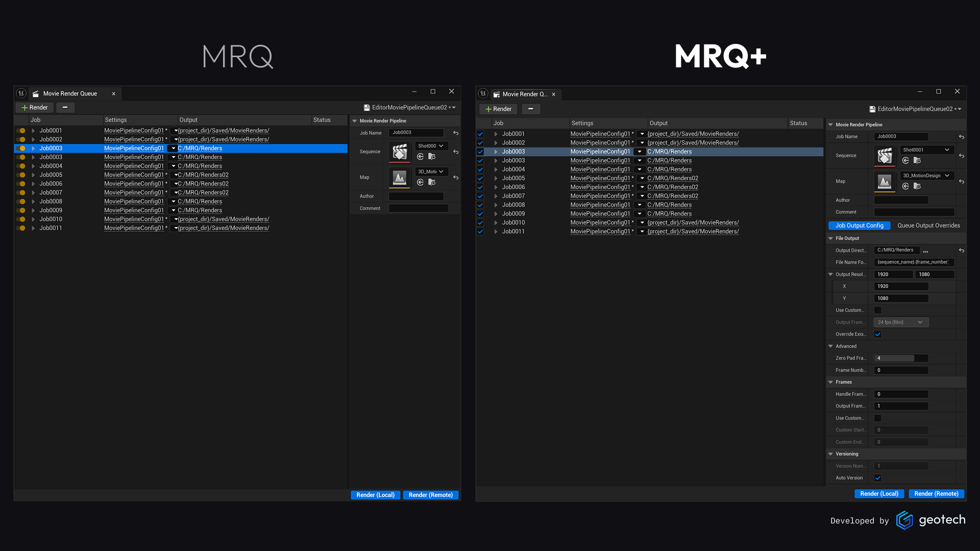Click inside the Author input field
Image resolution: width=980 pixels, height=551 pixels.
(x=901, y=200)
